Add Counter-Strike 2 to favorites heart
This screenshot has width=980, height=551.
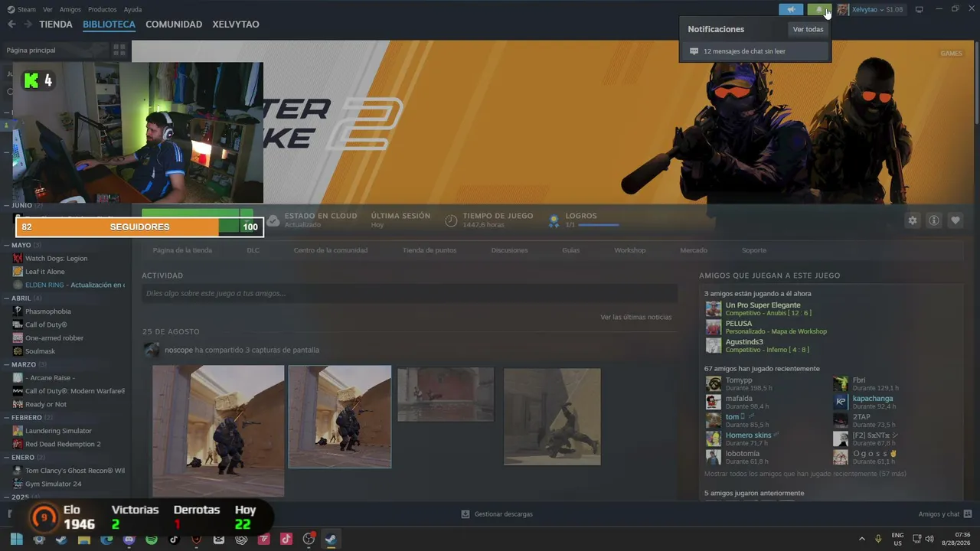point(955,220)
